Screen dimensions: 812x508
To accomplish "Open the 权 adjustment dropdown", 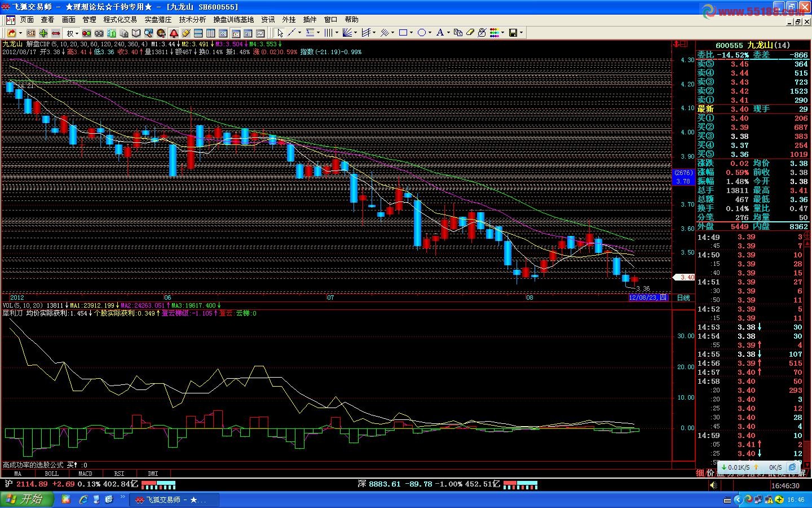I will point(72,33).
